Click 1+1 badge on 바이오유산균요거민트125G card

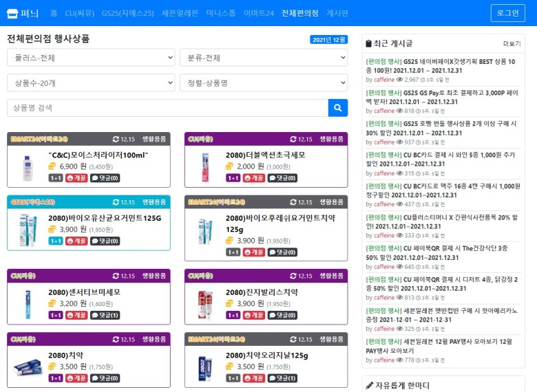(56, 241)
